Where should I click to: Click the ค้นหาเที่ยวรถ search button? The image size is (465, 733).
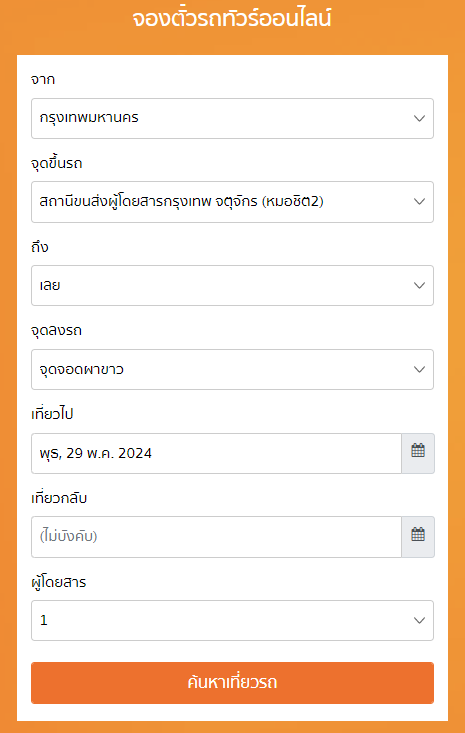pyautogui.click(x=232, y=683)
